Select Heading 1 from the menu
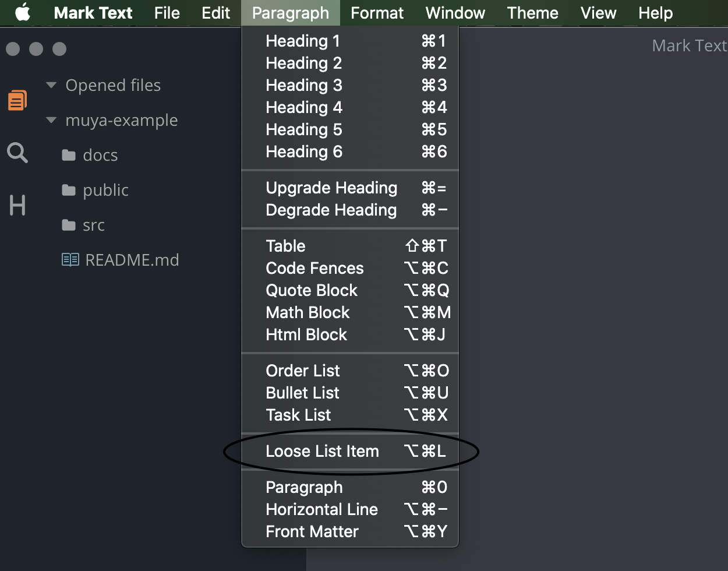This screenshot has height=571, width=728. [302, 41]
